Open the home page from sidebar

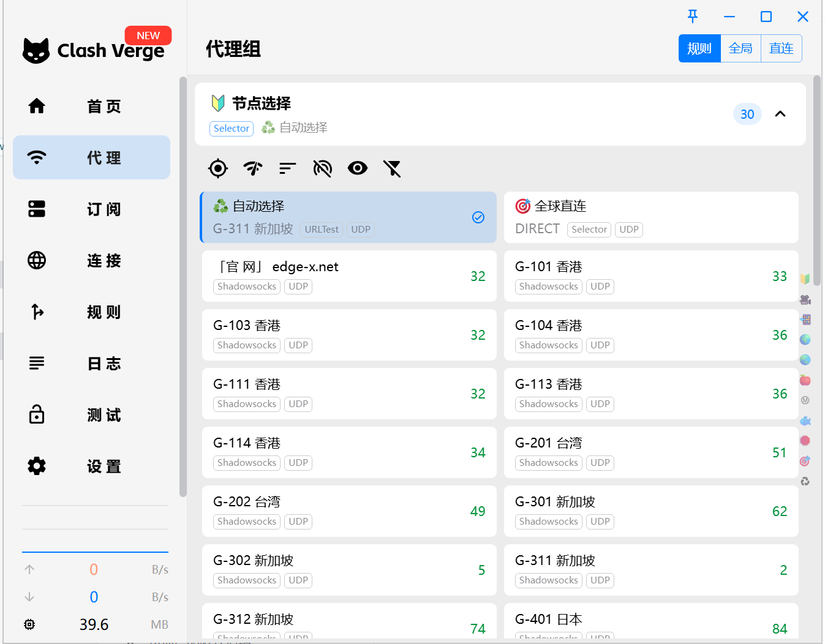click(x=91, y=107)
